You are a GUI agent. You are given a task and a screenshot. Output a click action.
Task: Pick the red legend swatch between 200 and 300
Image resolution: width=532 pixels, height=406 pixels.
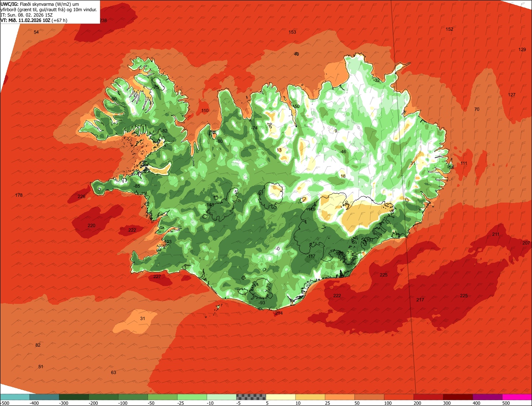pyautogui.click(x=428, y=397)
